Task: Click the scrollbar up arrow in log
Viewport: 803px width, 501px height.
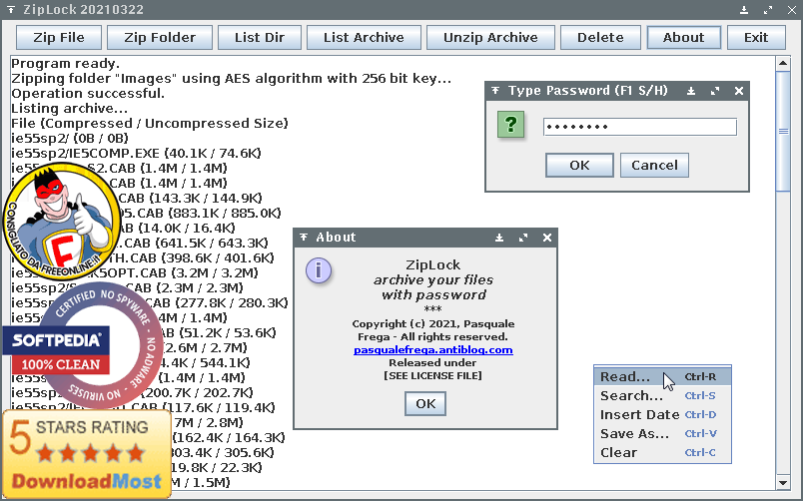Action: [783, 63]
